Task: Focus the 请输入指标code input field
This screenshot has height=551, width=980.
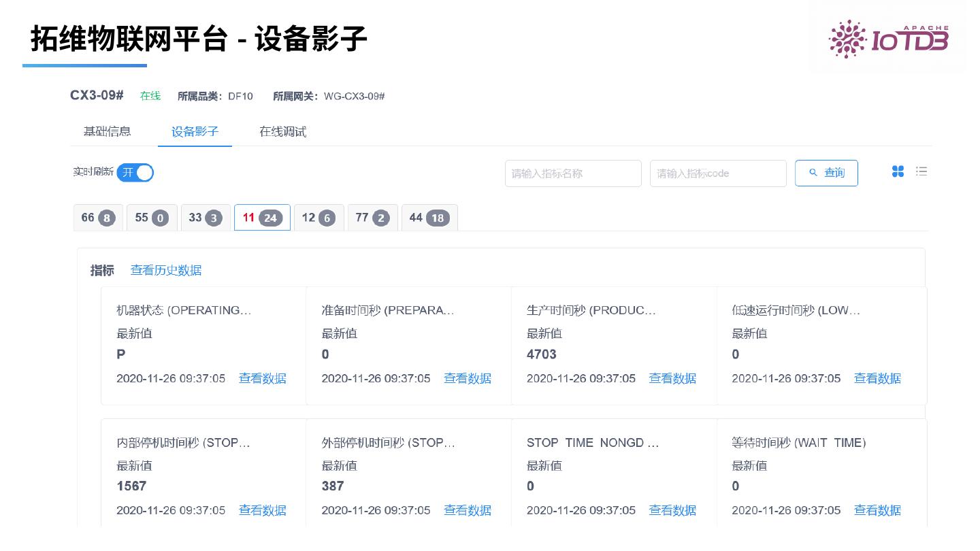Action: coord(718,173)
